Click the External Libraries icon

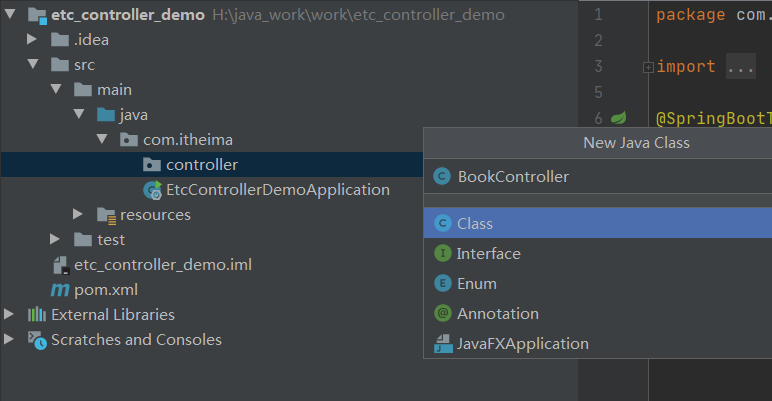37,314
